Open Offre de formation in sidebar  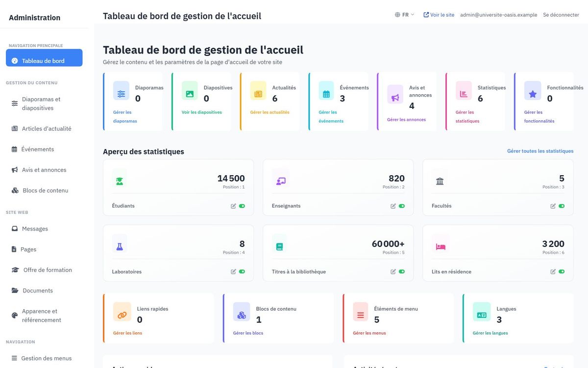(x=44, y=270)
